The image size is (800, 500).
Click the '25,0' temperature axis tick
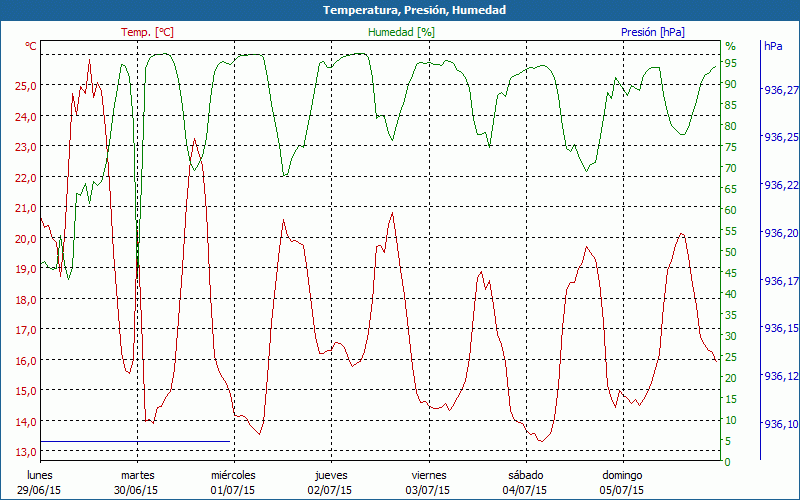click(26, 86)
